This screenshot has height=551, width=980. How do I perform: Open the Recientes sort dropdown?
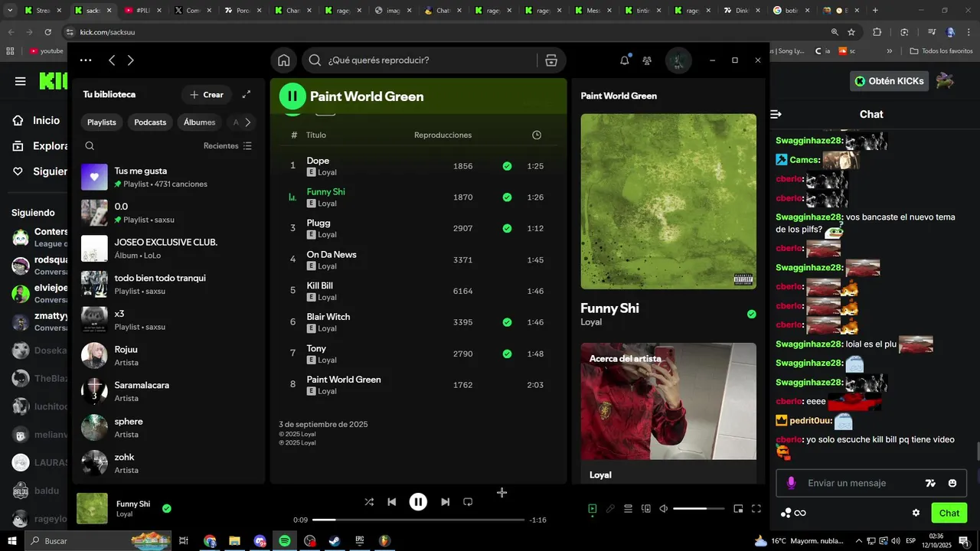coord(227,145)
